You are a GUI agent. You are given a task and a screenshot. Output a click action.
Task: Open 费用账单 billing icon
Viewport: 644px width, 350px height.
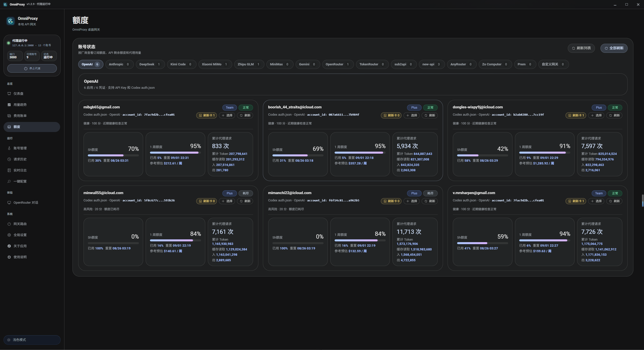tap(9, 116)
